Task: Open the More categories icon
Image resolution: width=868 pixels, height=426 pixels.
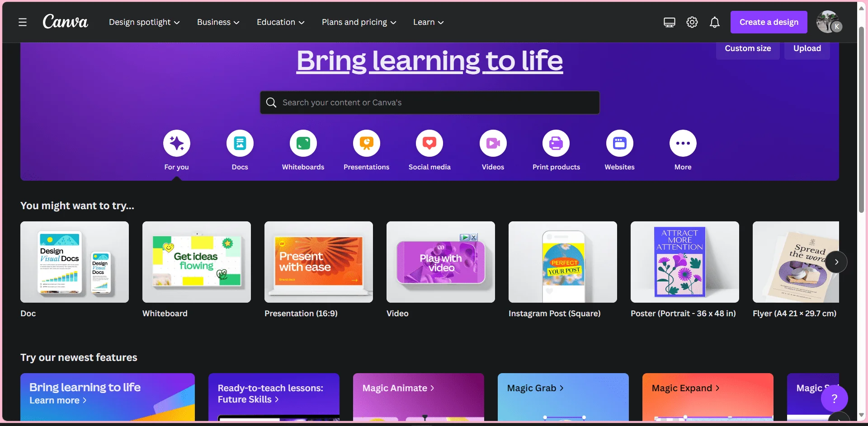Action: click(683, 143)
